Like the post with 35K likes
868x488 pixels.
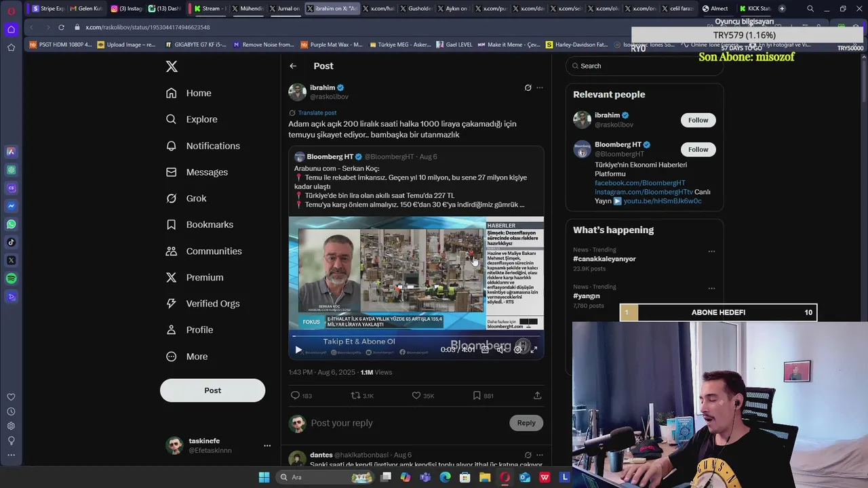tap(416, 395)
